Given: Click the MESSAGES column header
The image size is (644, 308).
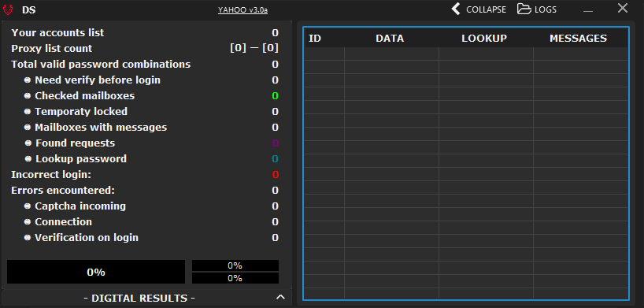Looking at the screenshot, I should pyautogui.click(x=579, y=39).
